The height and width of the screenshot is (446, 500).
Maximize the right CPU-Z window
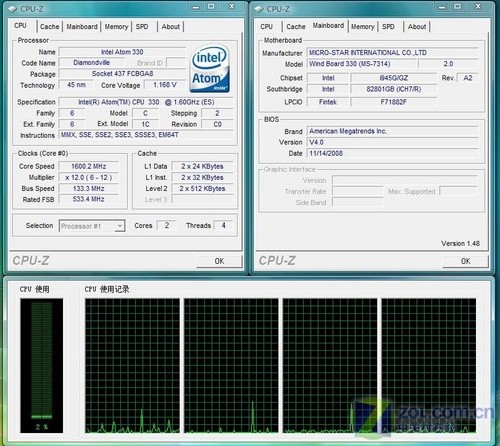[x=457, y=7]
